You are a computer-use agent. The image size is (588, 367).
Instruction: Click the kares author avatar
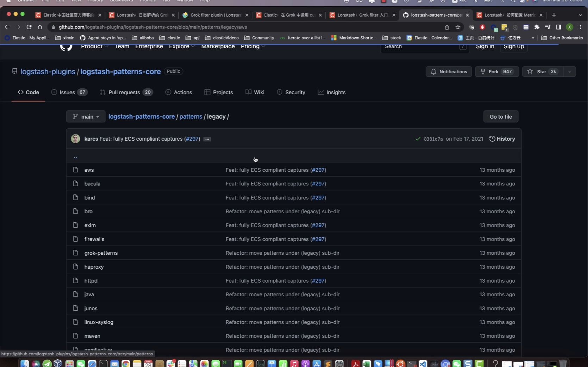click(x=75, y=139)
